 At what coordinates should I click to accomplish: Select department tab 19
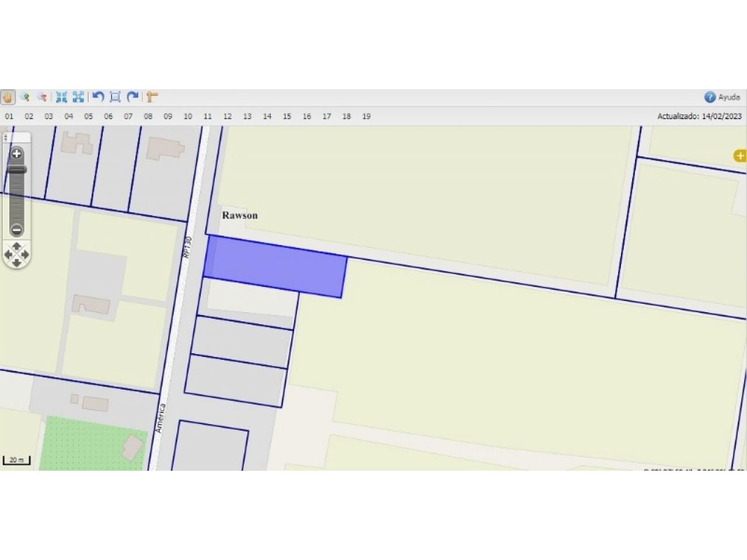tap(366, 116)
